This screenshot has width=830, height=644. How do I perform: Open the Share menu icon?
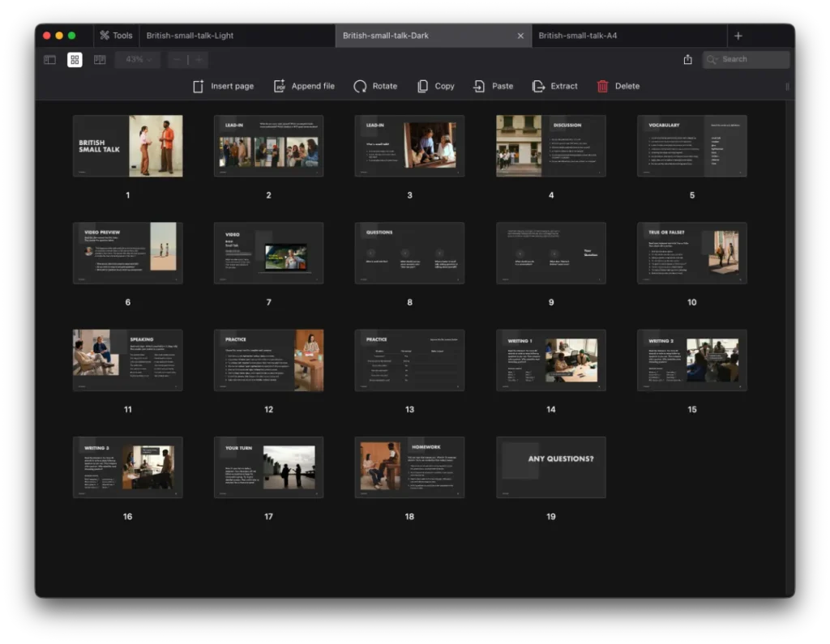[x=687, y=59]
